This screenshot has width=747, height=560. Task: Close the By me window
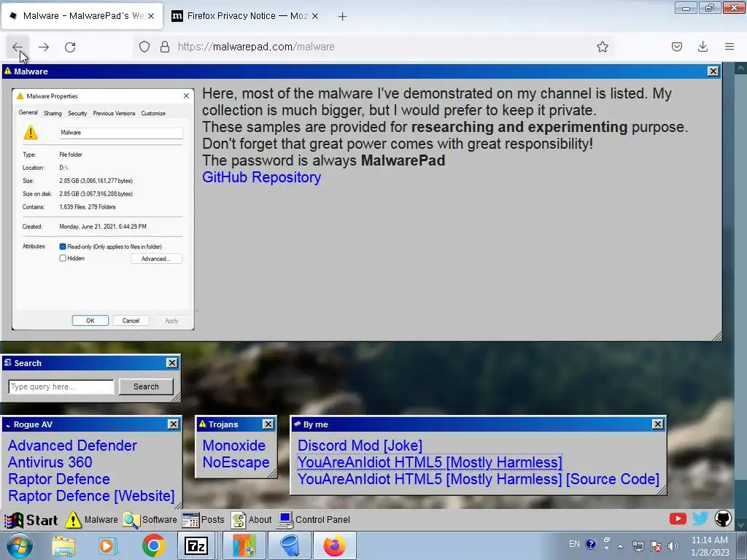657,424
